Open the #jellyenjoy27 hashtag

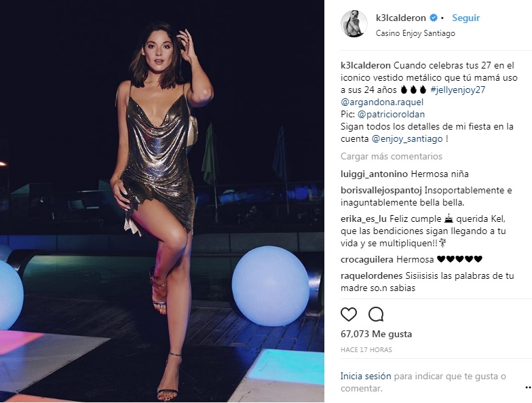click(x=457, y=90)
